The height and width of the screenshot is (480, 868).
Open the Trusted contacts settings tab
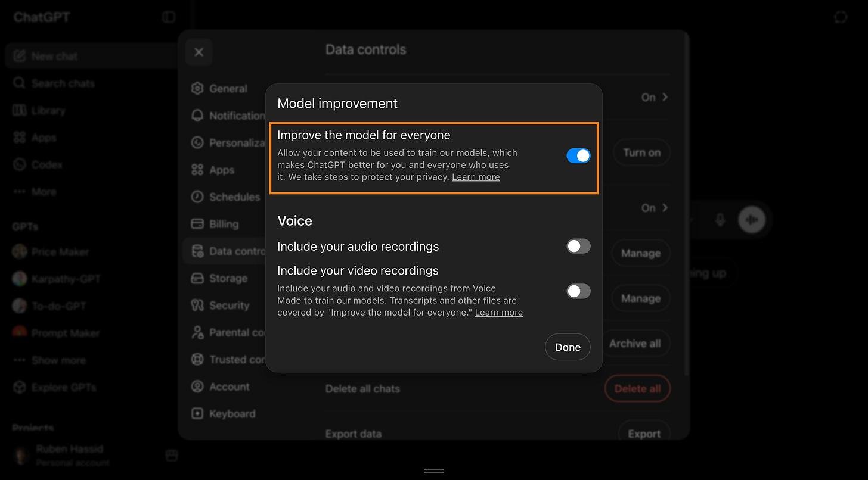225,360
